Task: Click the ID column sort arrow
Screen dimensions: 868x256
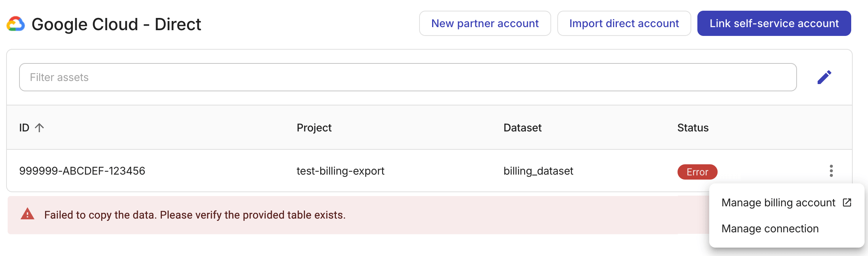Action: point(39,128)
